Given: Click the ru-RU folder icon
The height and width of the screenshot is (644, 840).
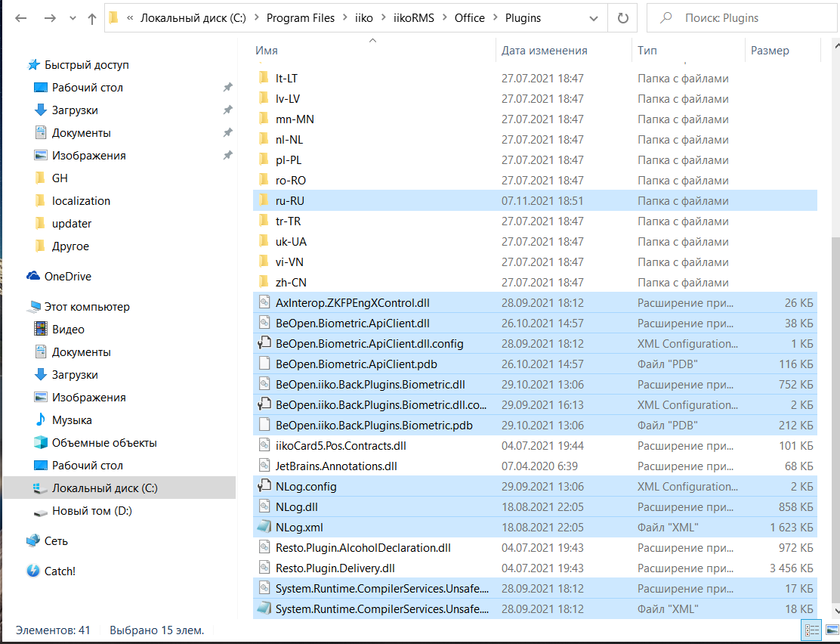Looking at the screenshot, I should click(264, 200).
